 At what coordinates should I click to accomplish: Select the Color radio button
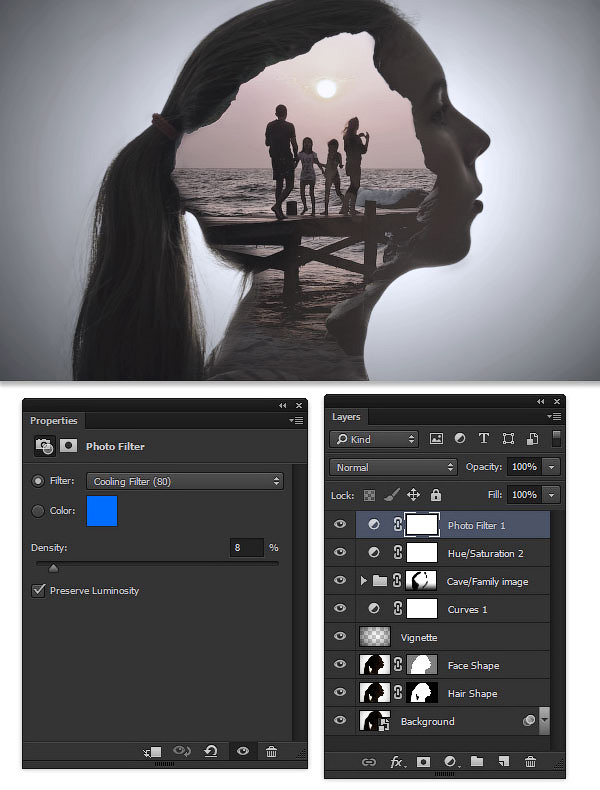(38, 510)
